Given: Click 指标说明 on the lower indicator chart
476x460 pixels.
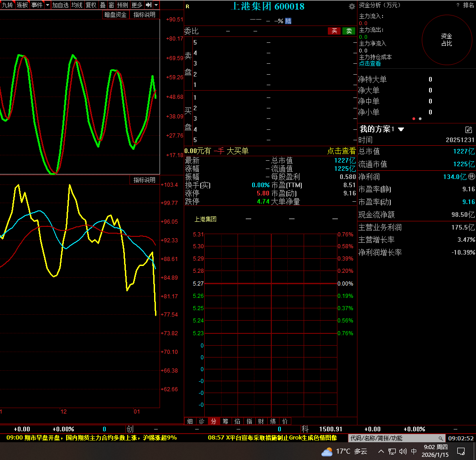Looking at the screenshot, I should pos(145,180).
